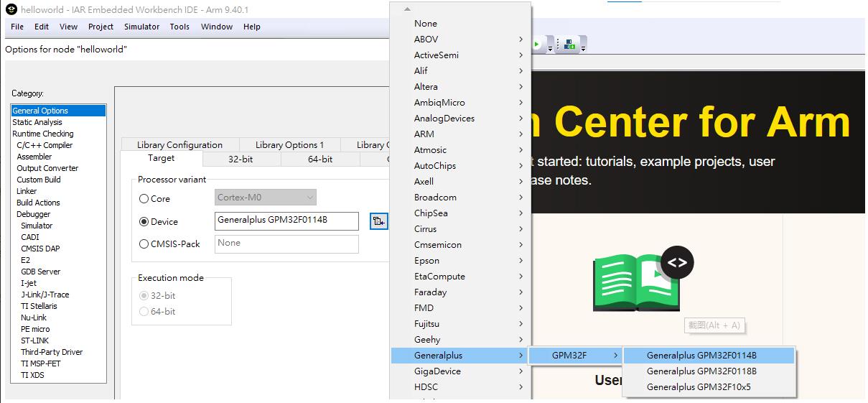The image size is (868, 403).
Task: Choose Generalplus GPM32F0118B device
Action: (709, 371)
